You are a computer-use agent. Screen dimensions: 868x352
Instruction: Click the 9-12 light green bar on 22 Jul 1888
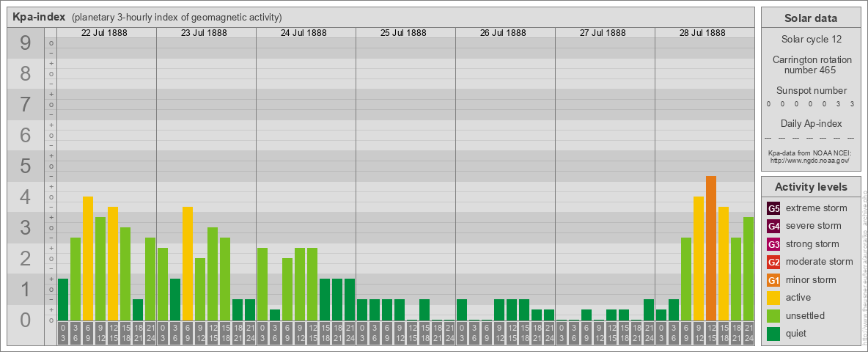pos(100,268)
